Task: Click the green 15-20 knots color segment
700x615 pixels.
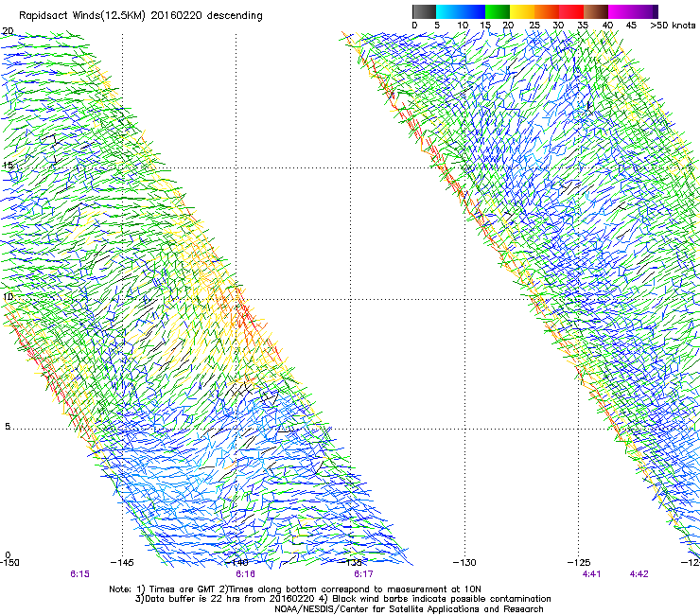Action: pyautogui.click(x=498, y=11)
